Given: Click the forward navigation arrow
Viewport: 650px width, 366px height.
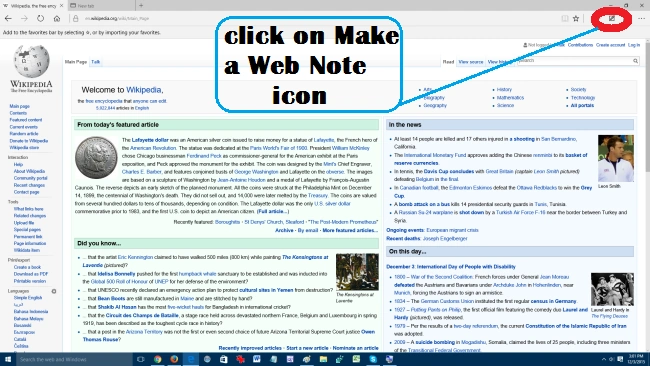Looking at the screenshot, I should coord(24,18).
